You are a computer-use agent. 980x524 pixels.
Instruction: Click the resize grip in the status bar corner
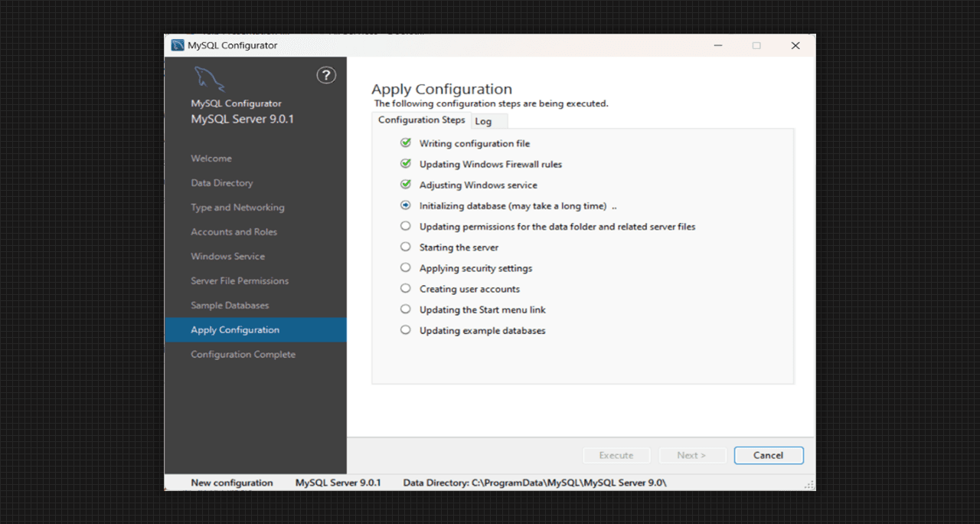(x=809, y=485)
